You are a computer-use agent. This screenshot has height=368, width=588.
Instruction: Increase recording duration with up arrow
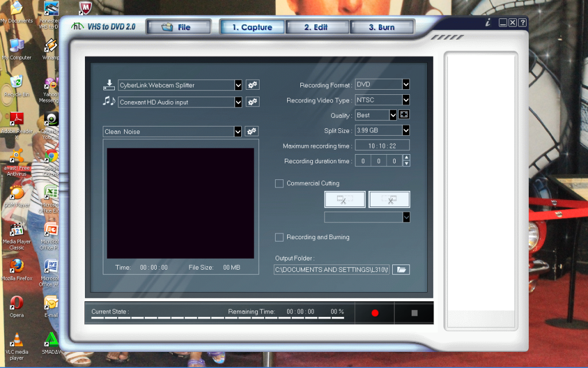tap(406, 158)
